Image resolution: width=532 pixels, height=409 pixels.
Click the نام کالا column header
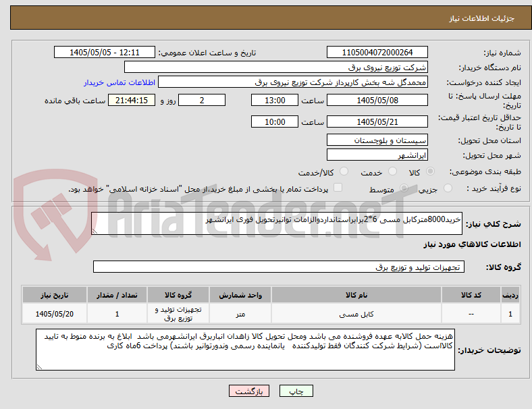click(356, 295)
